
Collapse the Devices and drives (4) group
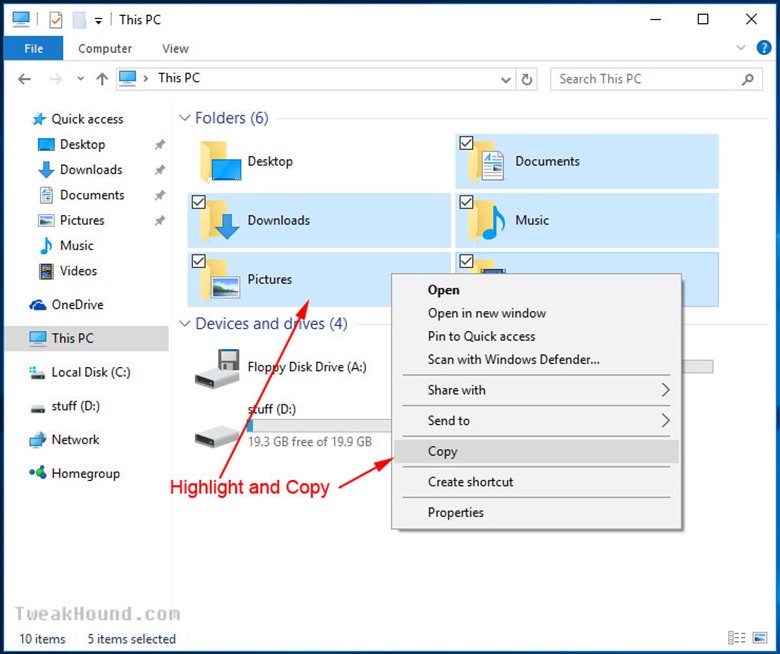pyautogui.click(x=185, y=324)
